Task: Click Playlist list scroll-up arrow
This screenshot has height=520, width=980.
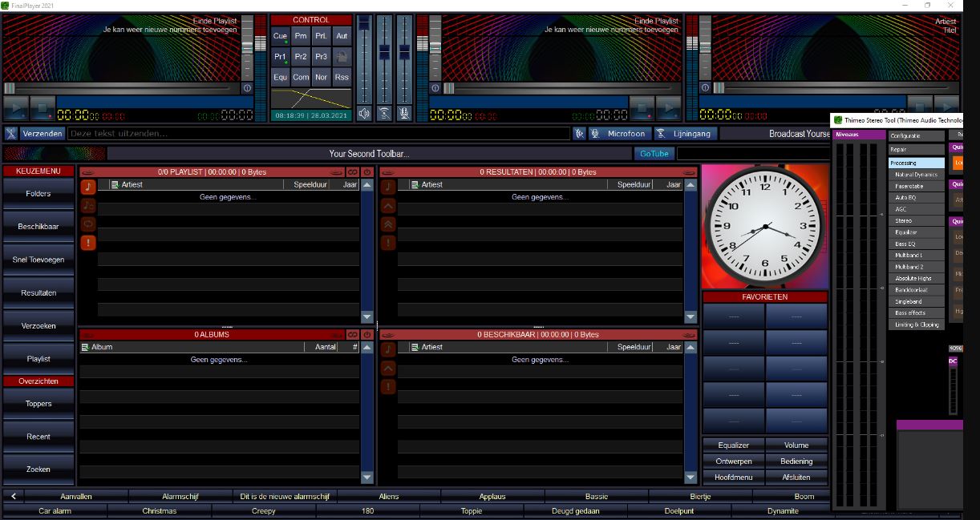Action: [x=367, y=185]
